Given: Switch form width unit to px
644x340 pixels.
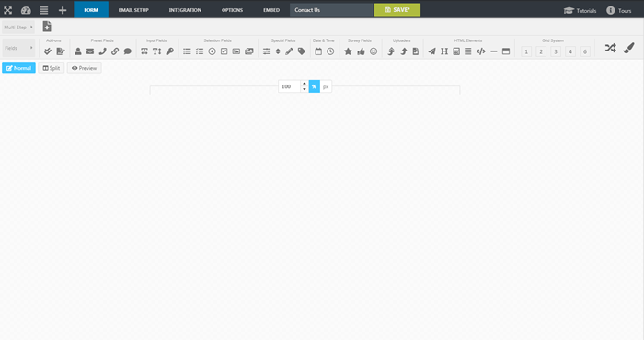Looking at the screenshot, I should pos(326,86).
